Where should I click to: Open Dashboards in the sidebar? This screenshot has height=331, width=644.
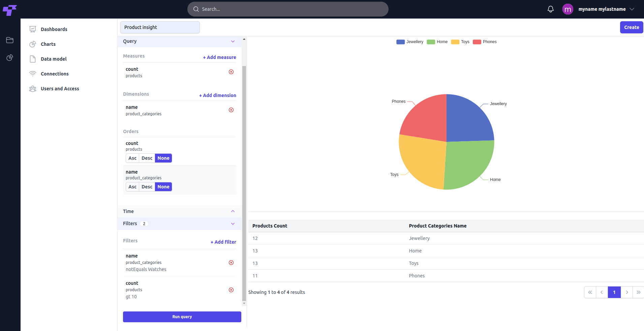pyautogui.click(x=54, y=29)
